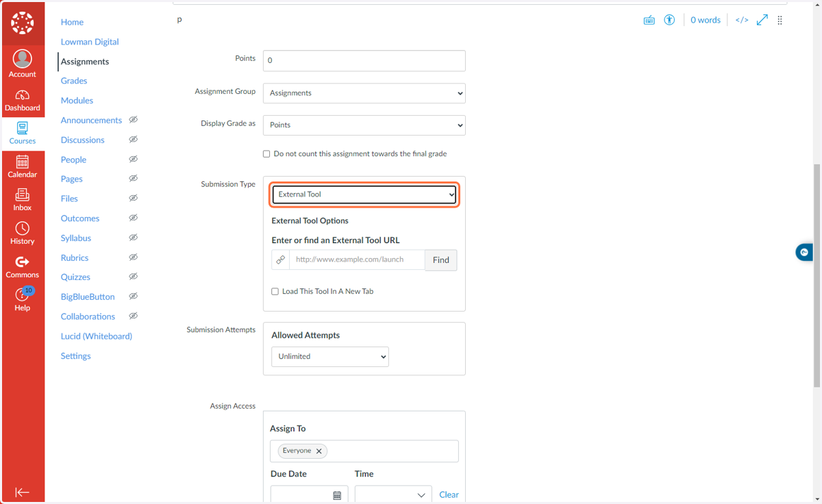Image resolution: width=822 pixels, height=504 pixels.
Task: Open BigBlueButton in course navigation
Action: (88, 297)
